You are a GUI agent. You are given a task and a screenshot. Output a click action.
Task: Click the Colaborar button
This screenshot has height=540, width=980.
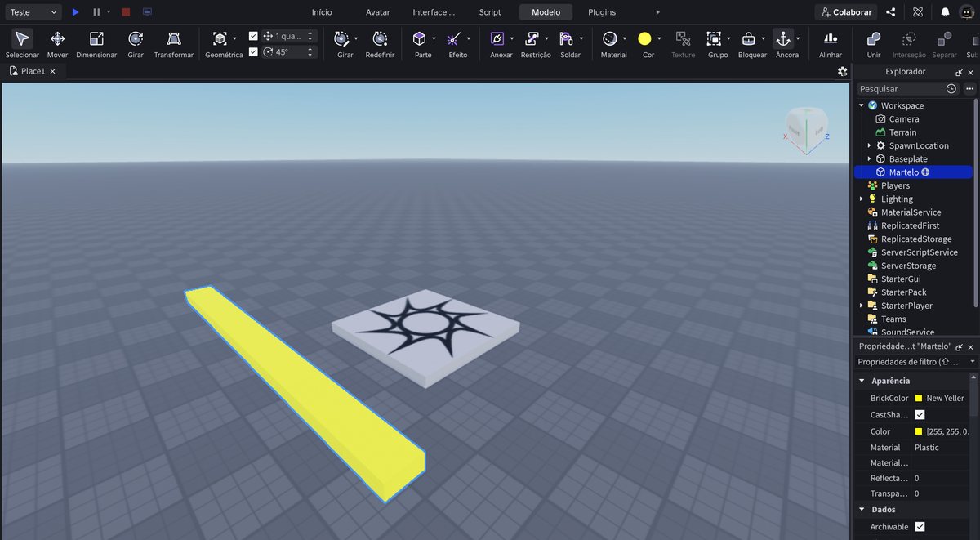click(x=846, y=12)
